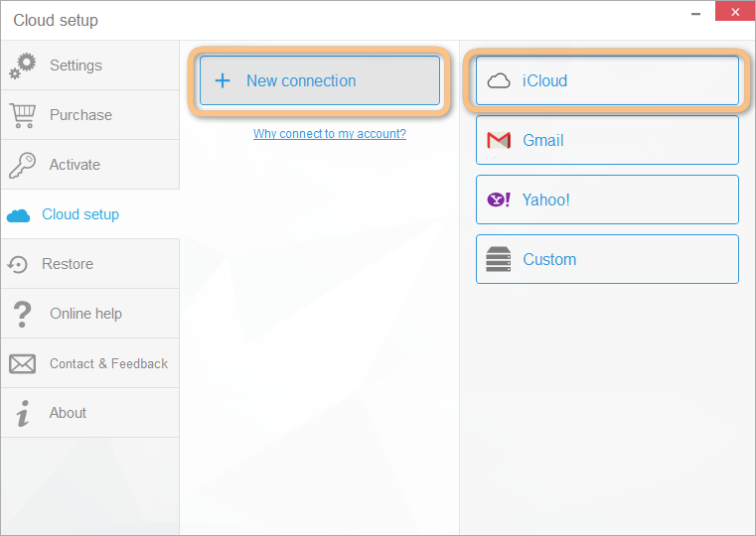
Task: Click the blue cloud sidebar icon
Action: tap(18, 215)
